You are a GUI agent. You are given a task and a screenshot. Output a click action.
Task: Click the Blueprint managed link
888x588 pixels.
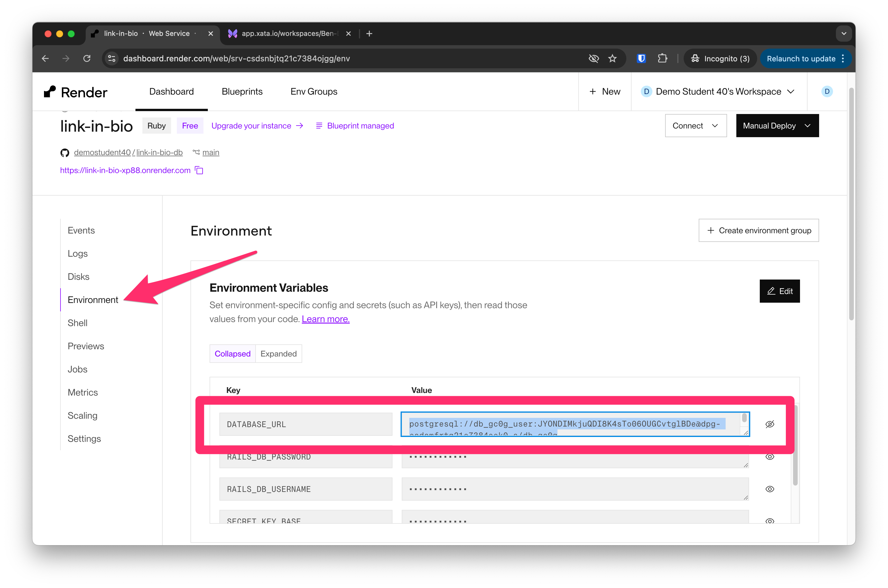coord(355,126)
